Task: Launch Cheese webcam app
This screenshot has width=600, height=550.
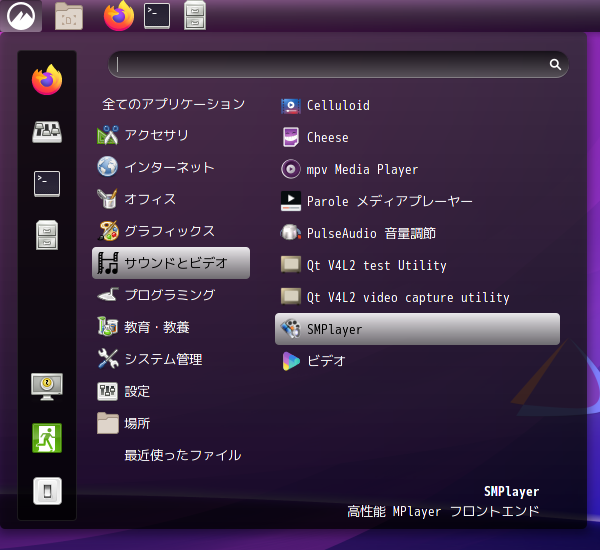Action: (417, 137)
